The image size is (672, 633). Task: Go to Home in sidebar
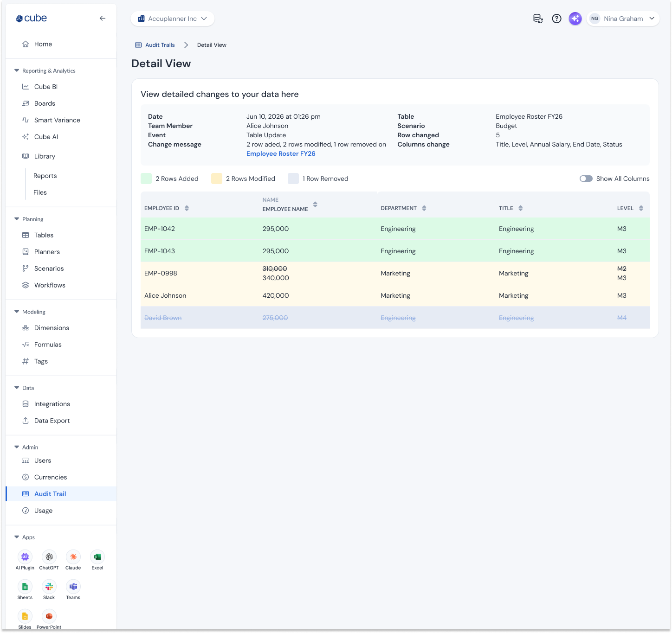click(x=61, y=44)
